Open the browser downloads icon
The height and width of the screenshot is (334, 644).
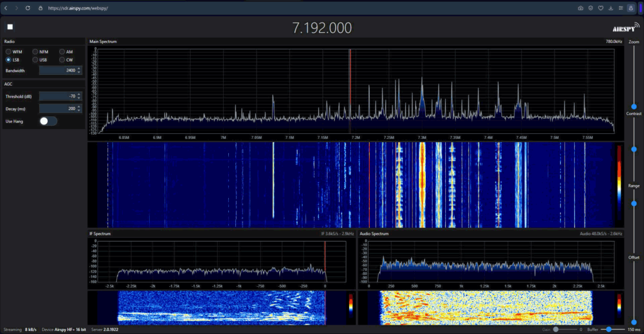point(611,8)
